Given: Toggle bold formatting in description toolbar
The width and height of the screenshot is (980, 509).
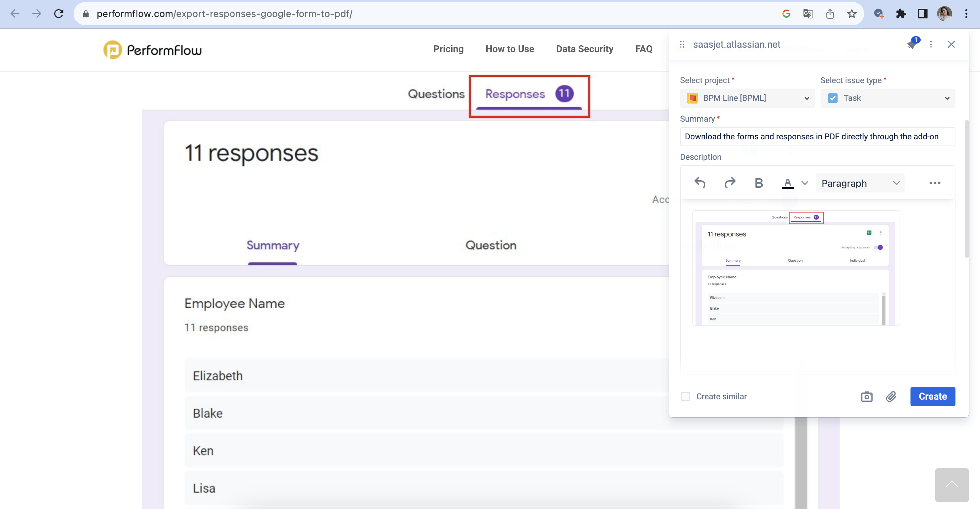Looking at the screenshot, I should (759, 183).
